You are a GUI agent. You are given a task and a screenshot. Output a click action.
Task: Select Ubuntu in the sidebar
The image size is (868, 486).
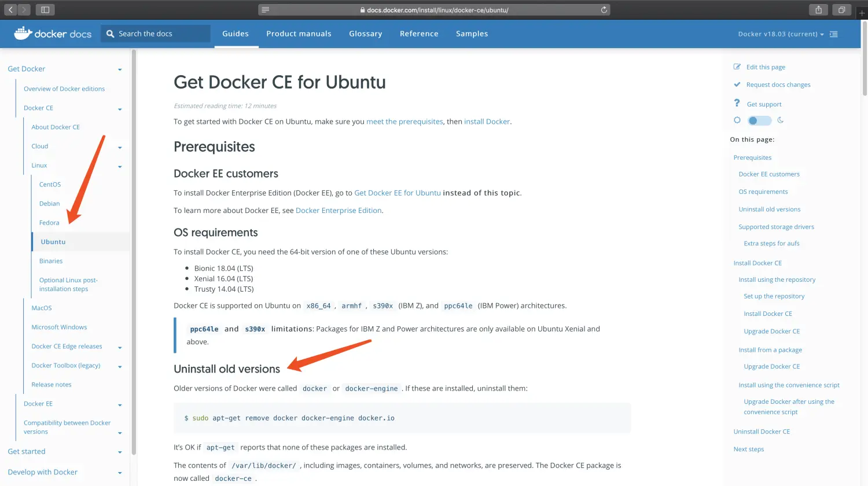53,242
